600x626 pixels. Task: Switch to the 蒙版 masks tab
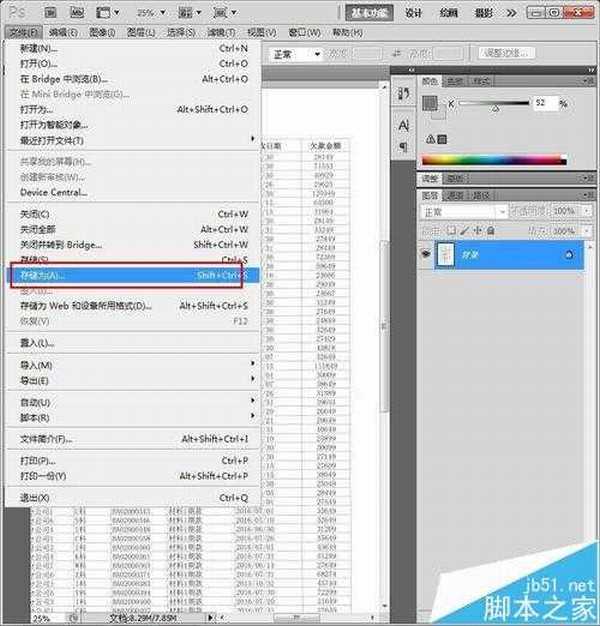(x=455, y=178)
